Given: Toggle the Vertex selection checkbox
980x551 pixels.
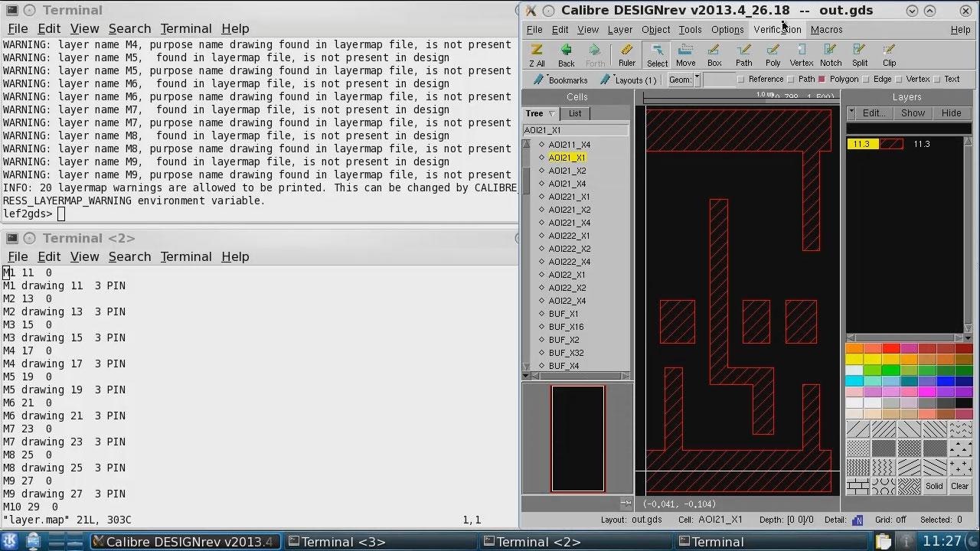Looking at the screenshot, I should pos(899,80).
